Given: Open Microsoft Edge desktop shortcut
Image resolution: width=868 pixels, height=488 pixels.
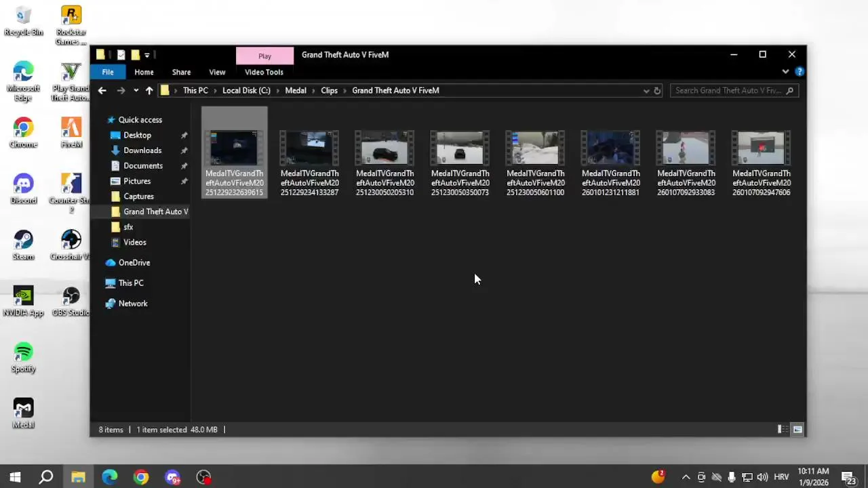Looking at the screenshot, I should pos(23,81).
